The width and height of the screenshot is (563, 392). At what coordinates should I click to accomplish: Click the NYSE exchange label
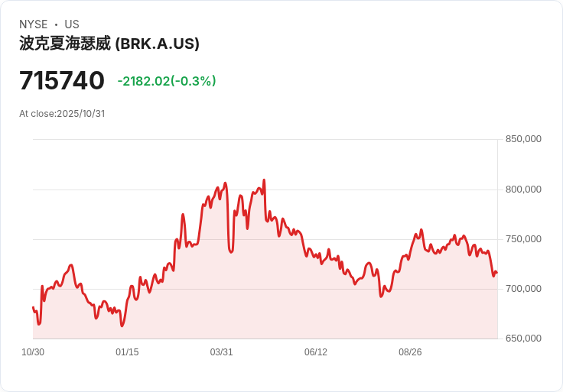click(33, 24)
